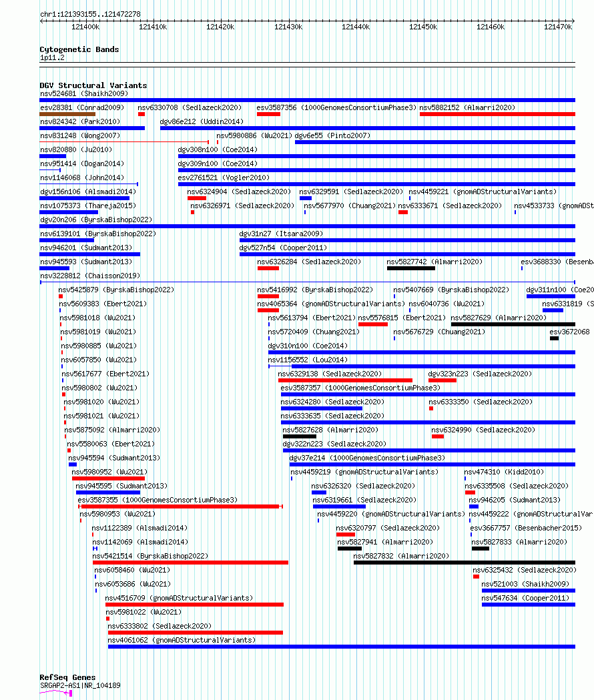Click nsv4459221 (gnomADStructuralVariants) label

click(x=483, y=192)
